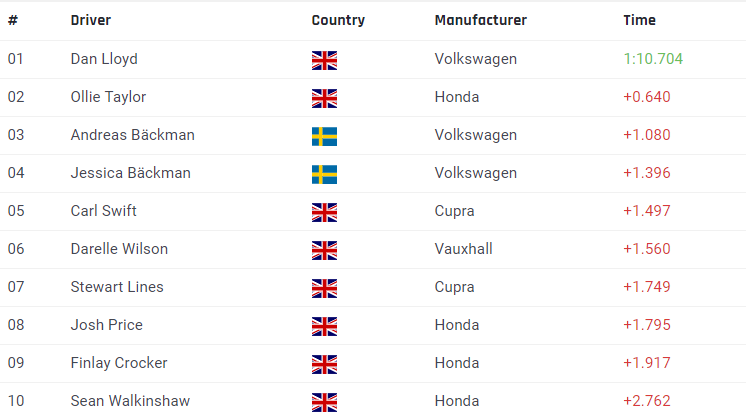Image resolution: width=746 pixels, height=417 pixels.
Task: Click the # position column header
Action: 13,20
